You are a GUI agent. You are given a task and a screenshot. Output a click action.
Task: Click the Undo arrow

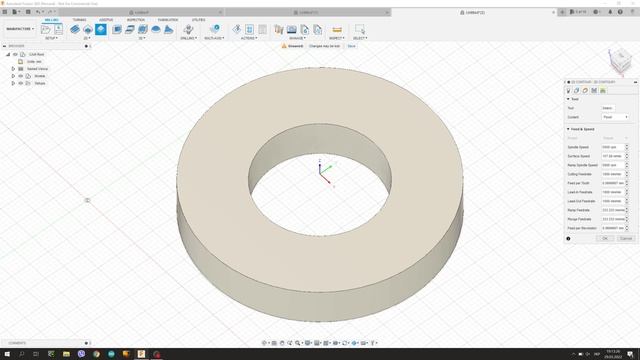point(38,12)
